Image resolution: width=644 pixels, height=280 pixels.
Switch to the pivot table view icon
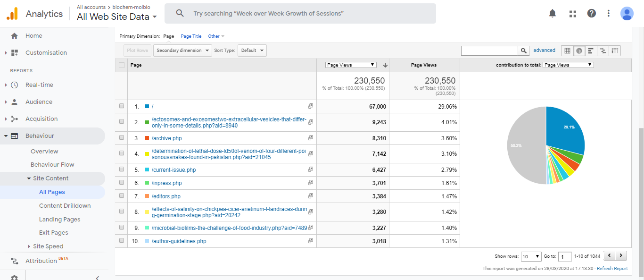point(615,51)
